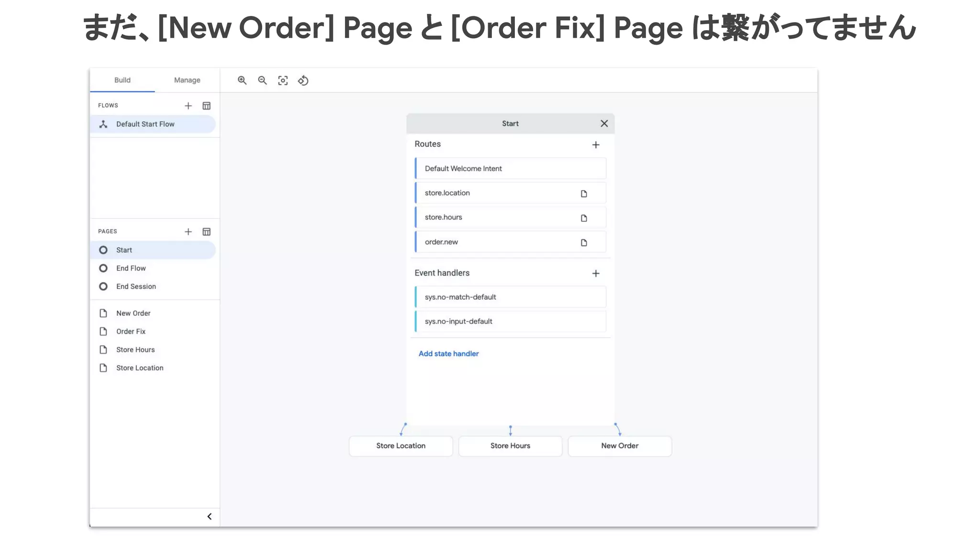Screen dimensions: 980x551
Task: Click the reset rotation icon in toolbar
Action: coord(303,80)
